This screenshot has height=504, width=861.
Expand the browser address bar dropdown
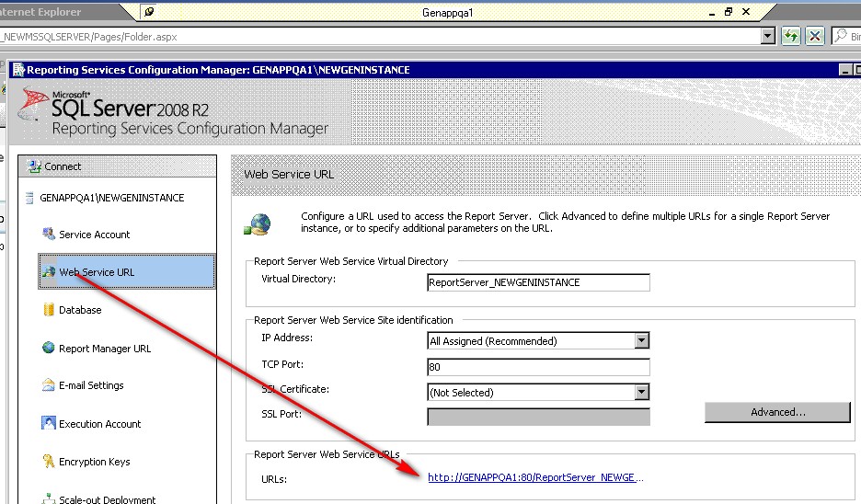768,36
